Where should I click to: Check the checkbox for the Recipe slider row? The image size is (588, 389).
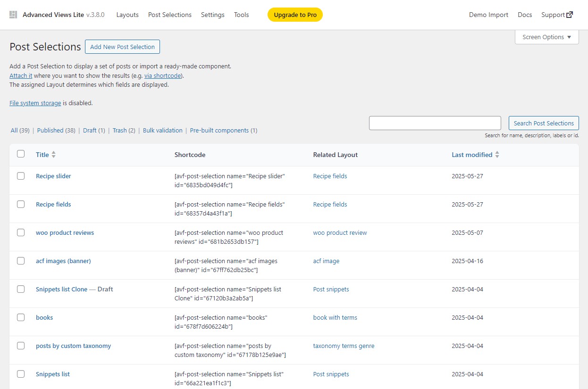21,176
